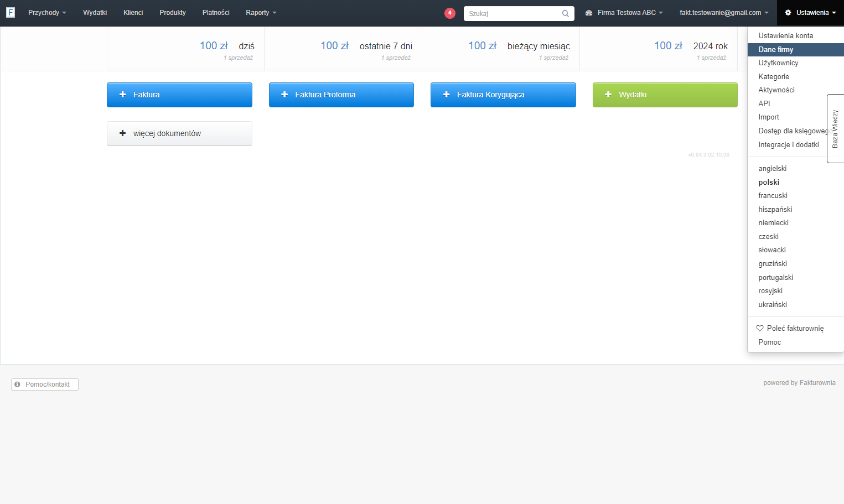The height and width of the screenshot is (504, 844).
Task: Open the red notifications badge showing 4
Action: 450,13
